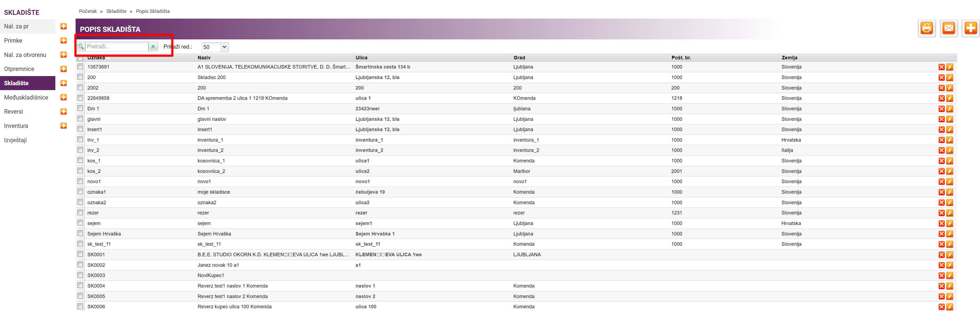Go to Početak breadcrumb link
The image size is (980, 311).
point(88,11)
